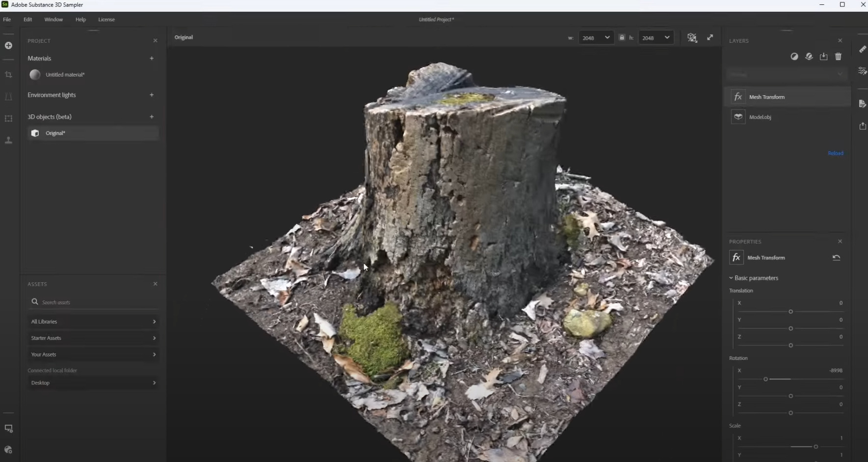Click the add-new plus icon in left sidebar
The width and height of the screenshot is (868, 462).
(8, 45)
